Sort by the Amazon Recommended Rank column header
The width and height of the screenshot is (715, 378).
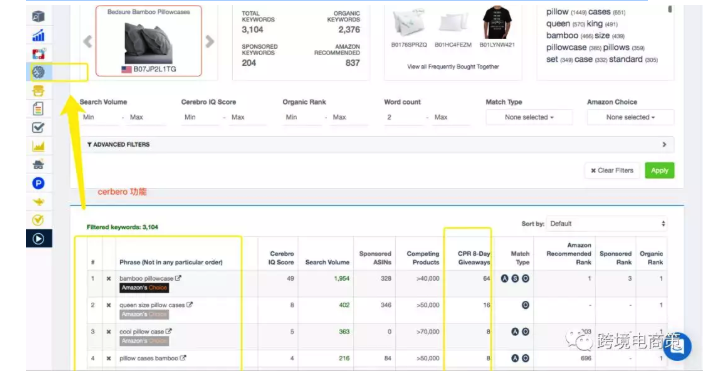point(569,254)
